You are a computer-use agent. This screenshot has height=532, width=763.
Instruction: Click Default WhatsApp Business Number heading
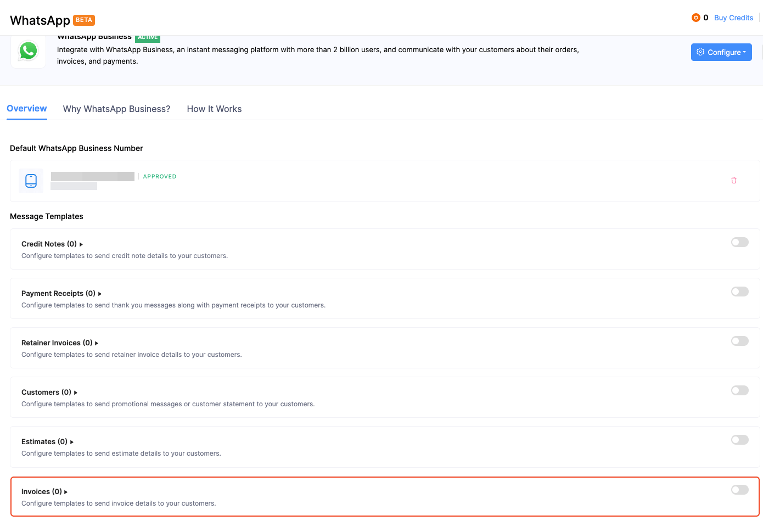pyautogui.click(x=76, y=148)
